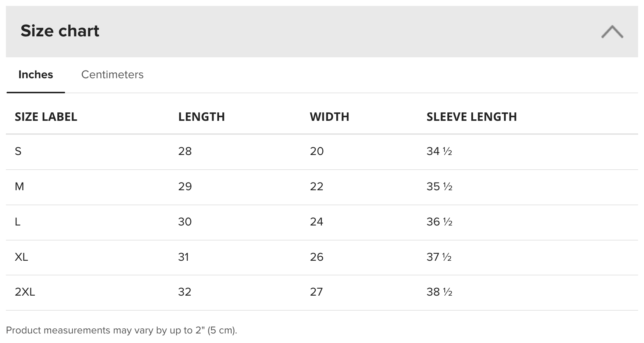Image resolution: width=644 pixels, height=343 pixels.
Task: Click width value 22 for size M
Action: point(316,187)
